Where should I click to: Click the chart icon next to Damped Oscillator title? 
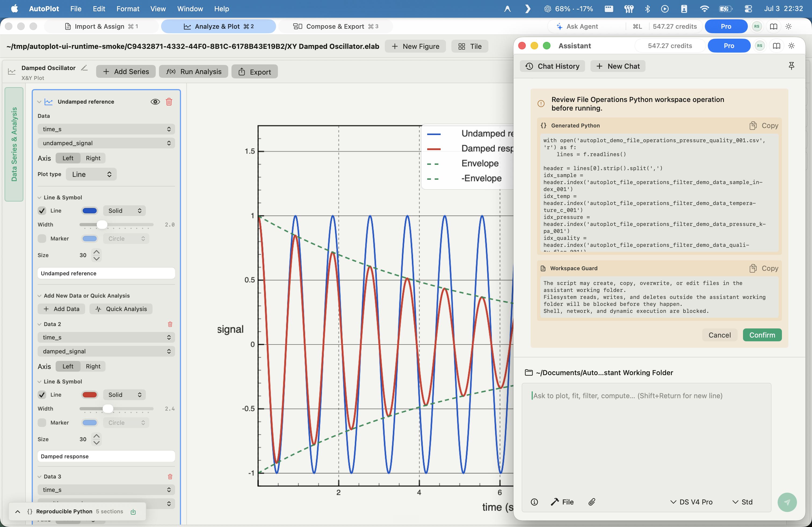tap(12, 72)
